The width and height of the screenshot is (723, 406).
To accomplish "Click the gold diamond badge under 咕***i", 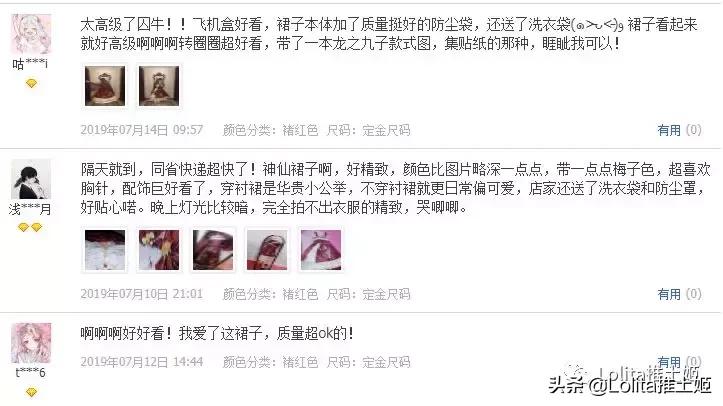I will (x=31, y=83).
